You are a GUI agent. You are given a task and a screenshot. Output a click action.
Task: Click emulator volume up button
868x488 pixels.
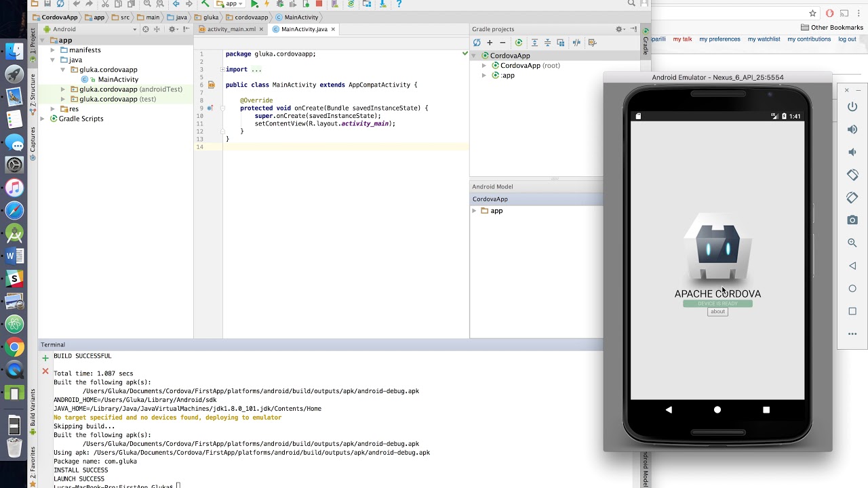coord(852,129)
